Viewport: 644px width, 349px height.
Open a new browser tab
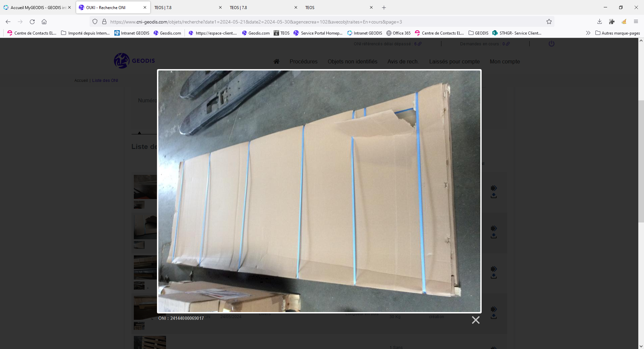(384, 7)
